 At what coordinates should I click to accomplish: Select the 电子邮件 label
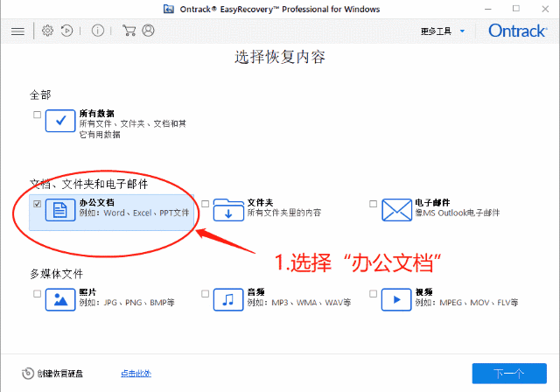tap(432, 203)
